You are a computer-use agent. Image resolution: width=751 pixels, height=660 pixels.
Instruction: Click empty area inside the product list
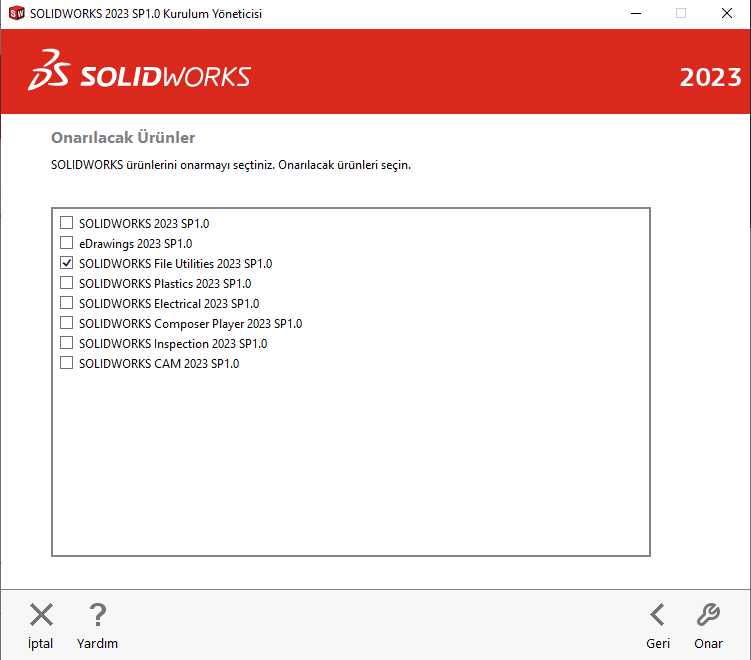coord(350,460)
